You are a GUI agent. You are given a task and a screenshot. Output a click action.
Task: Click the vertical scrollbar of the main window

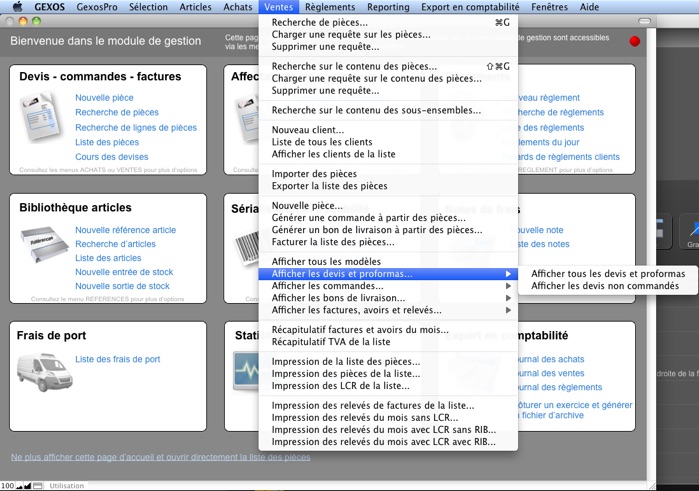tap(651, 254)
